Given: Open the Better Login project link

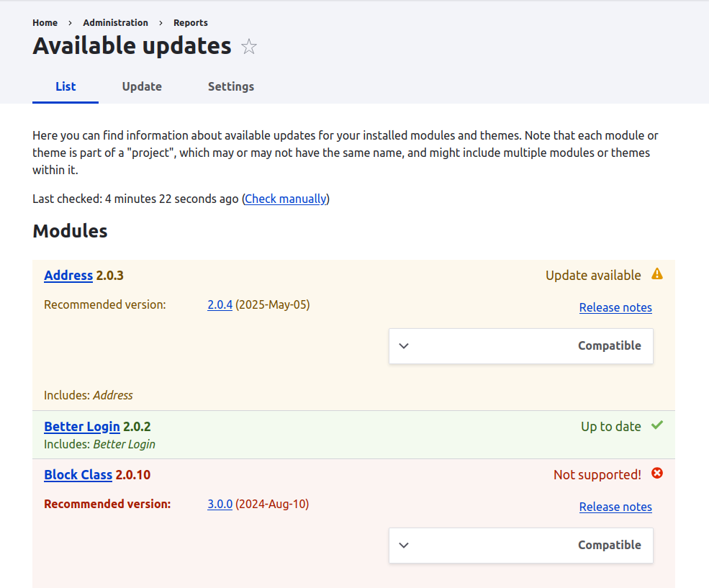Looking at the screenshot, I should pos(81,426).
